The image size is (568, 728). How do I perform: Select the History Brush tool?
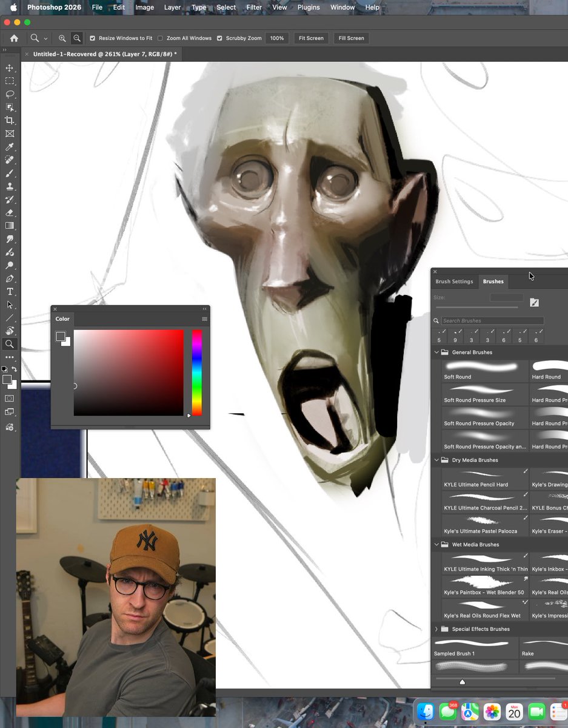pyautogui.click(x=10, y=200)
